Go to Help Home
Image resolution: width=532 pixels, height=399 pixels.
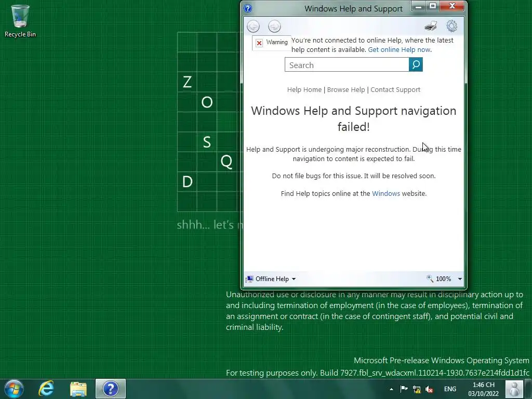click(304, 89)
